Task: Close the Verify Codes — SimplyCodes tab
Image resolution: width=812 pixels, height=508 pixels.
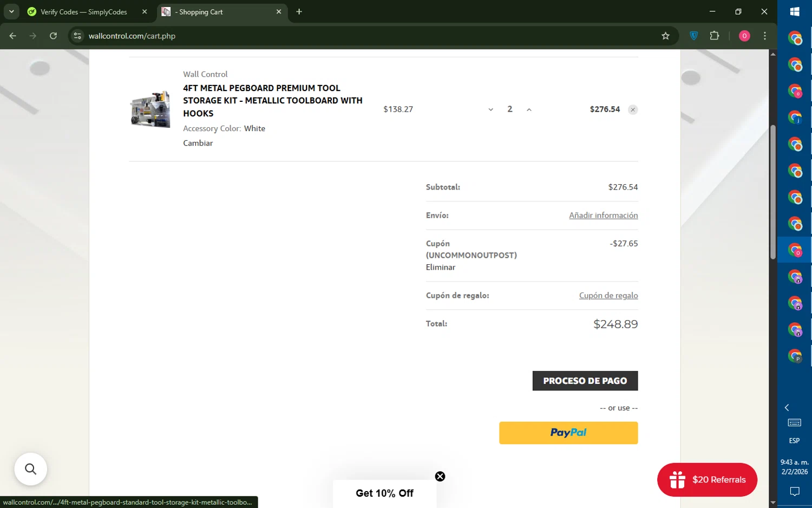Action: pyautogui.click(x=145, y=11)
